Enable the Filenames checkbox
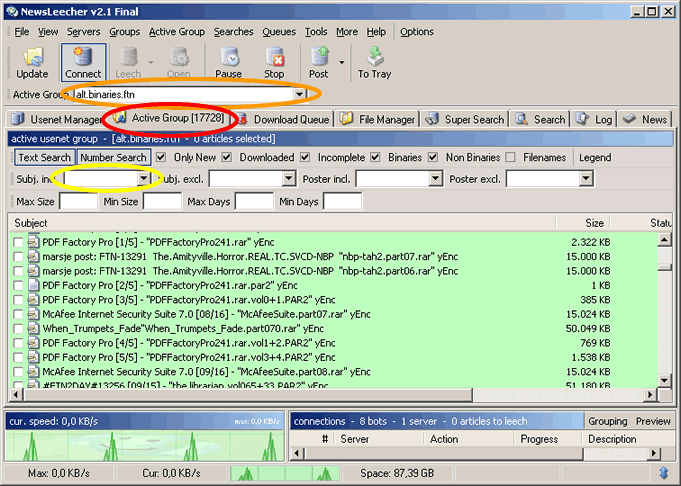 tap(511, 157)
